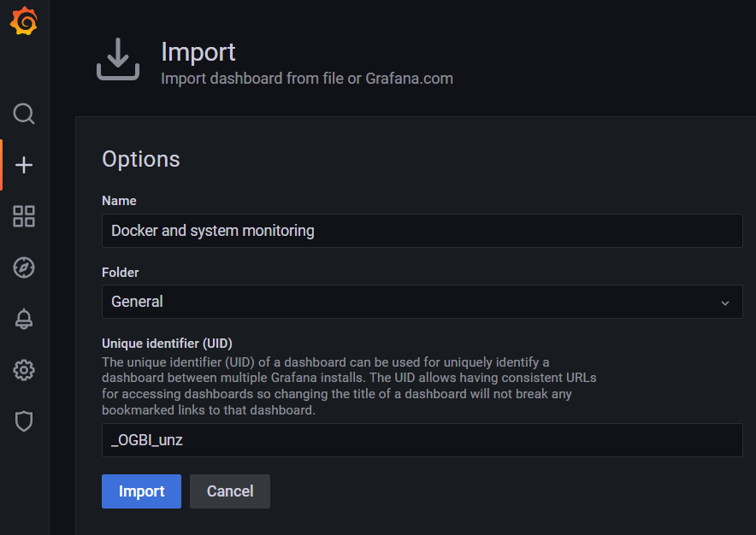756x535 pixels.
Task: Click the dashboard Name input field
Action: 422,231
